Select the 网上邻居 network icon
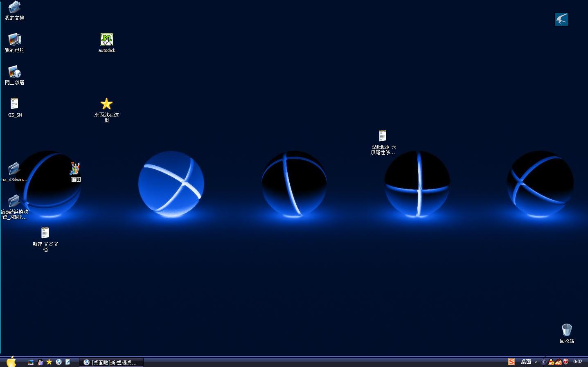 [14, 75]
